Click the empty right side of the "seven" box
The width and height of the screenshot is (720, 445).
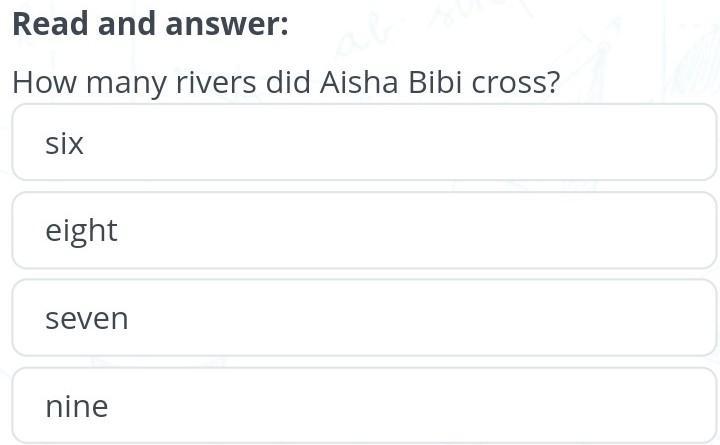[x=600, y=318]
